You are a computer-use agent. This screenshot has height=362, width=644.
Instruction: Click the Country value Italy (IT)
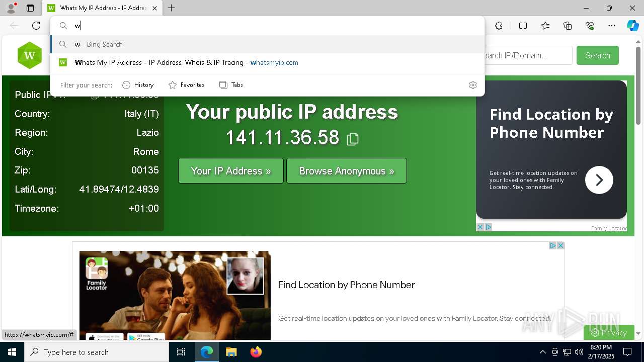[x=142, y=114]
